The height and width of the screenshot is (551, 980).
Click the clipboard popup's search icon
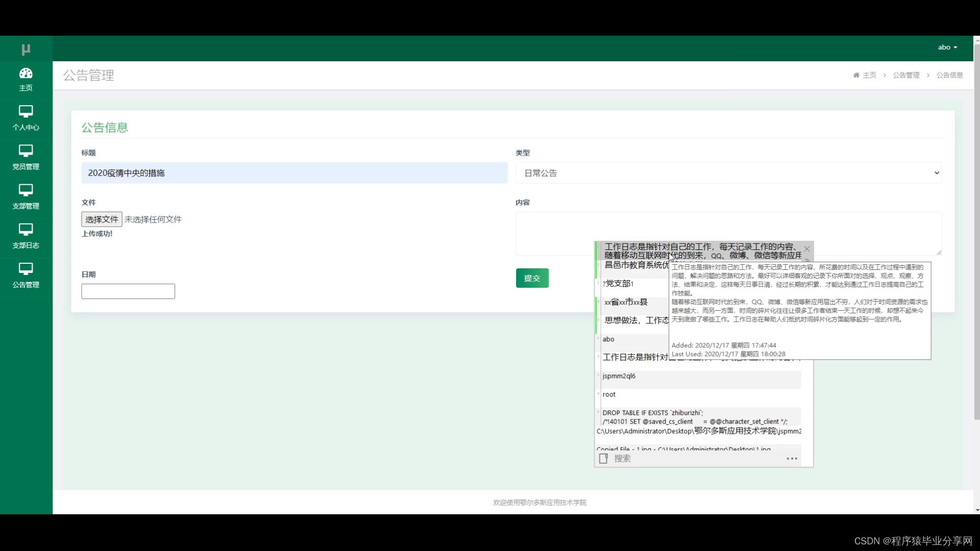(x=603, y=458)
